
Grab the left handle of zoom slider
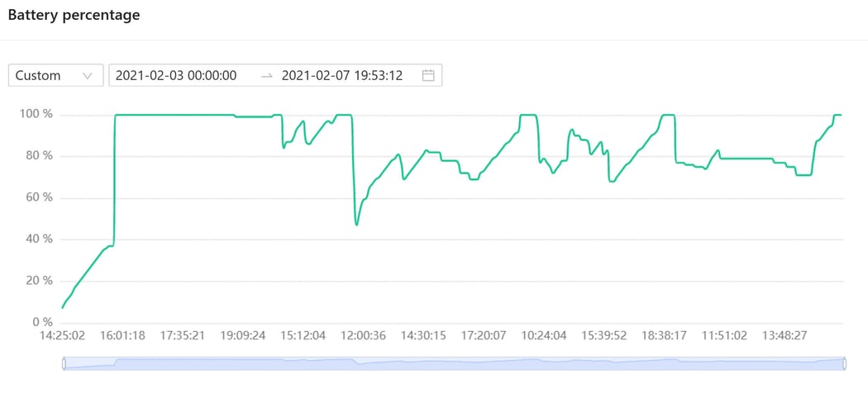coord(64,363)
